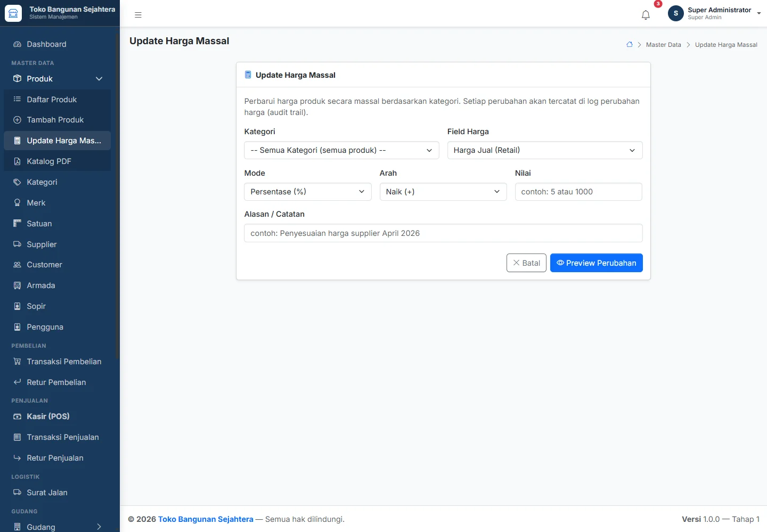Open the Mode Persentase dropdown
The width and height of the screenshot is (767, 532).
coord(308,192)
